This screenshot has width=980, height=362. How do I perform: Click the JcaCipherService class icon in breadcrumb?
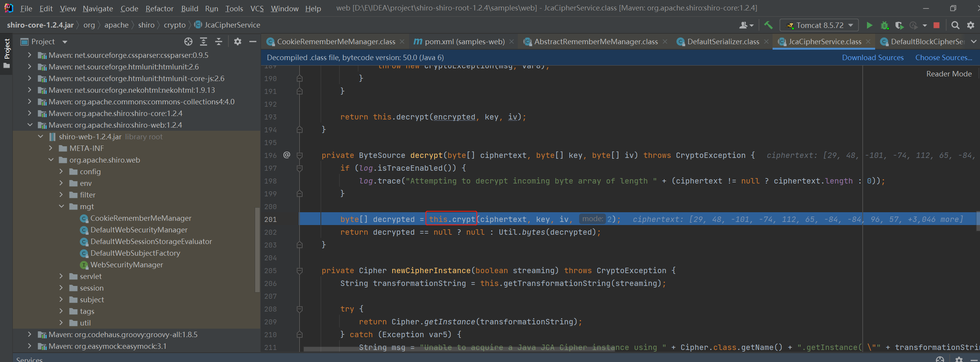198,25
